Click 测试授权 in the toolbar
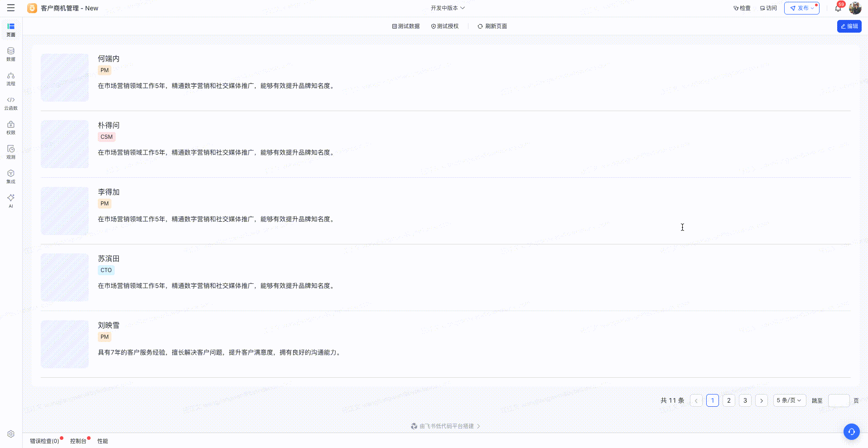Image resolution: width=868 pixels, height=448 pixels. click(445, 26)
